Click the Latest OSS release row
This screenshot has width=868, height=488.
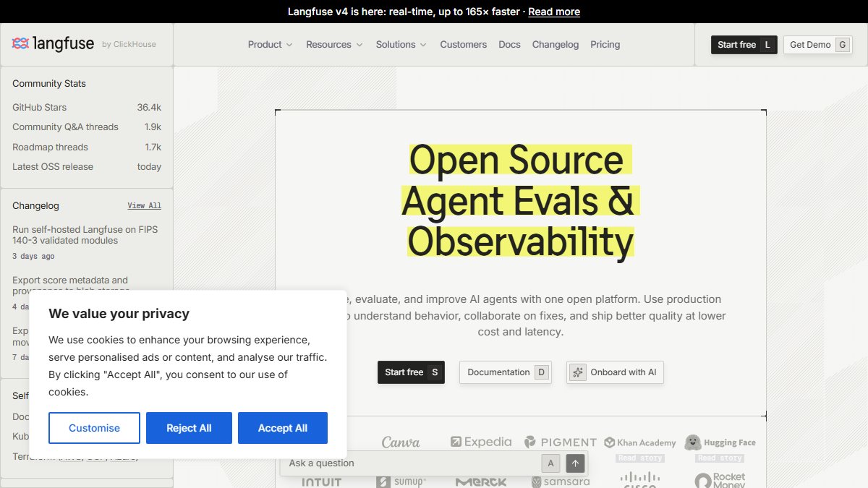click(87, 167)
